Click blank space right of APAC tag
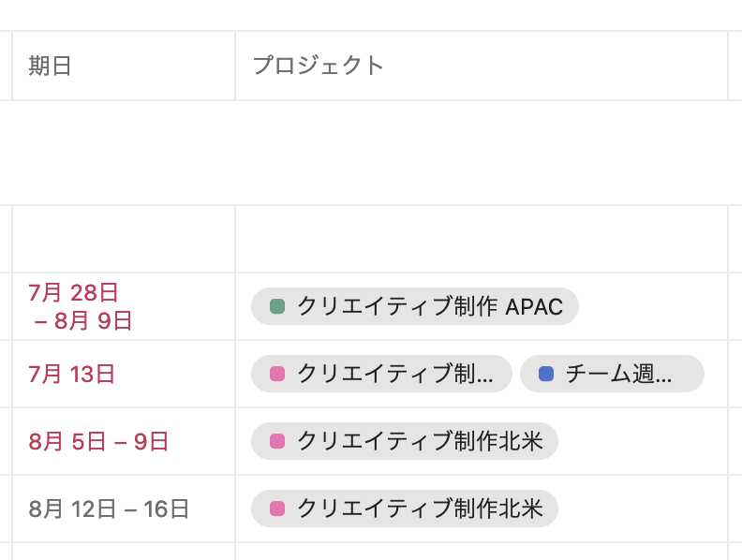This screenshot has height=560, width=742. (x=651, y=307)
